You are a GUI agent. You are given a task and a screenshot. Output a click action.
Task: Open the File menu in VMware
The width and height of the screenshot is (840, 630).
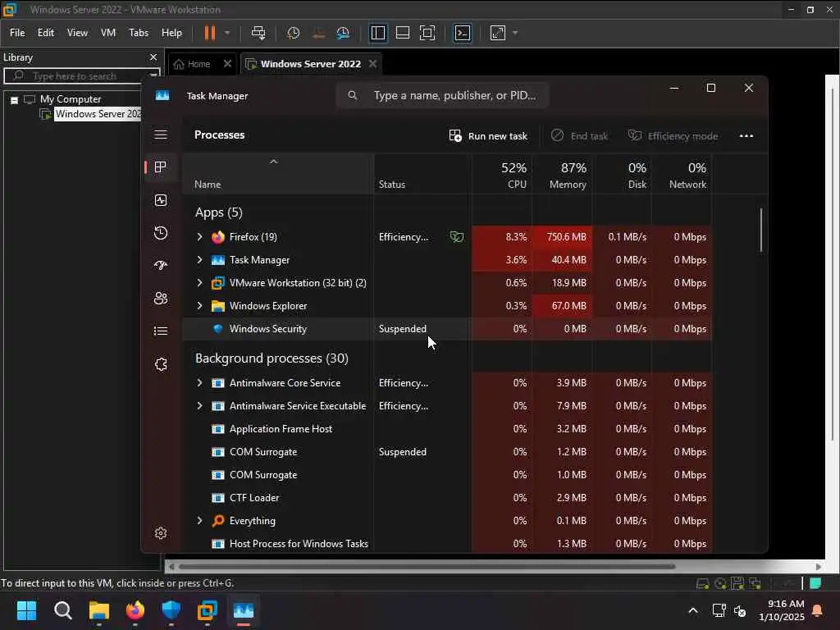[x=17, y=33]
